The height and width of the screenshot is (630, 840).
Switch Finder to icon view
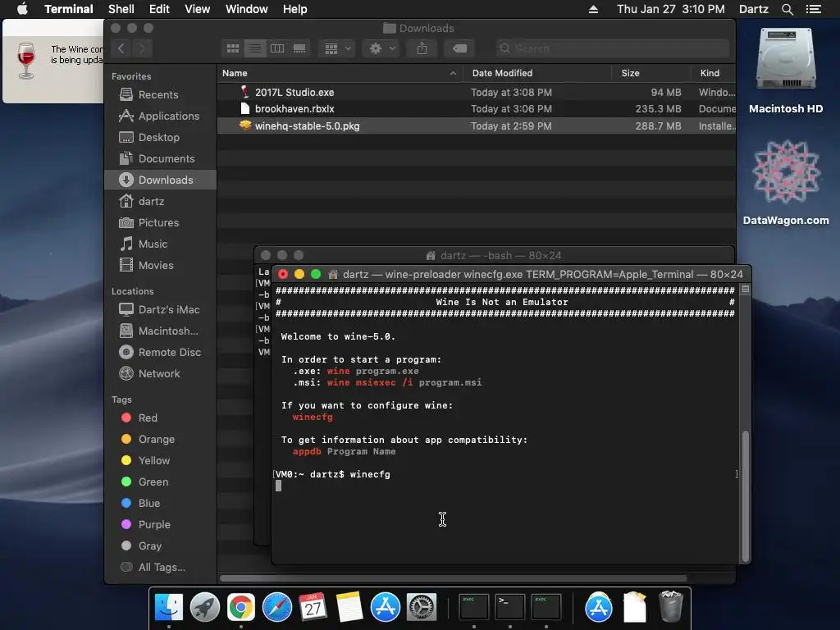(x=233, y=48)
